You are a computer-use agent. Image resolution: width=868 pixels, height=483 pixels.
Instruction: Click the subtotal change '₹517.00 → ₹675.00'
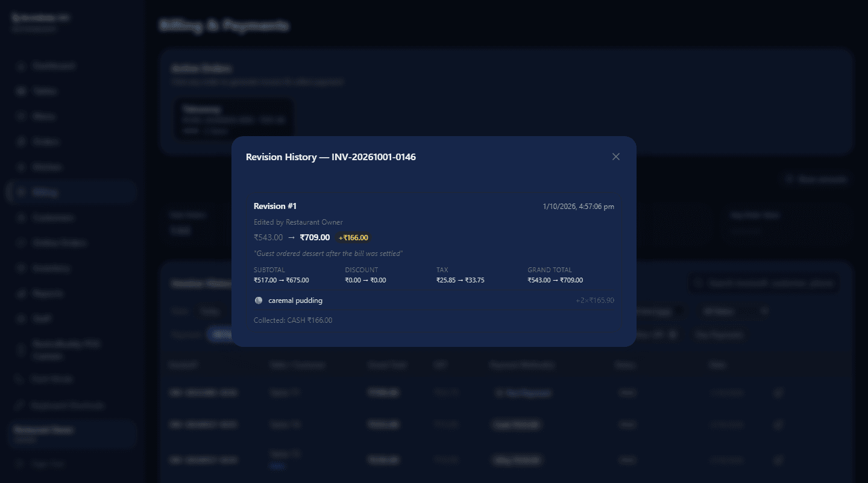(281, 280)
